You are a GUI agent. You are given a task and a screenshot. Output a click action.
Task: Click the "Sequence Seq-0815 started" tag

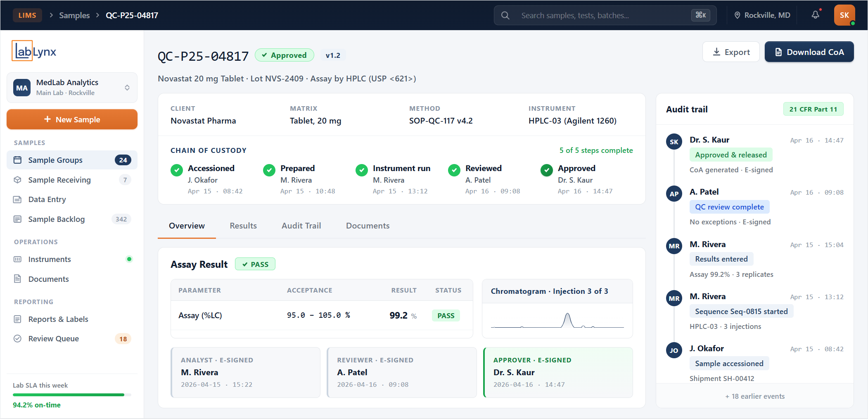point(741,311)
